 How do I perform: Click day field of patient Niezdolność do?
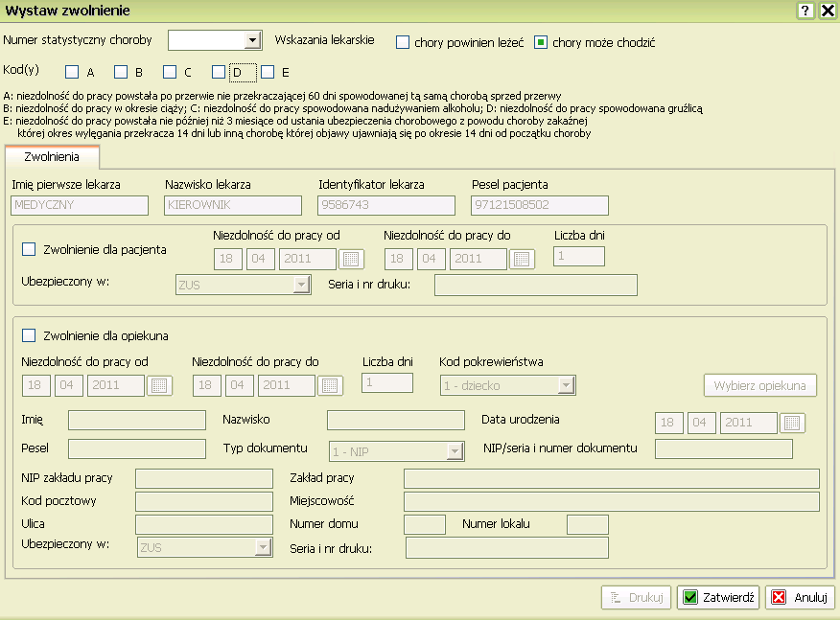point(399,259)
